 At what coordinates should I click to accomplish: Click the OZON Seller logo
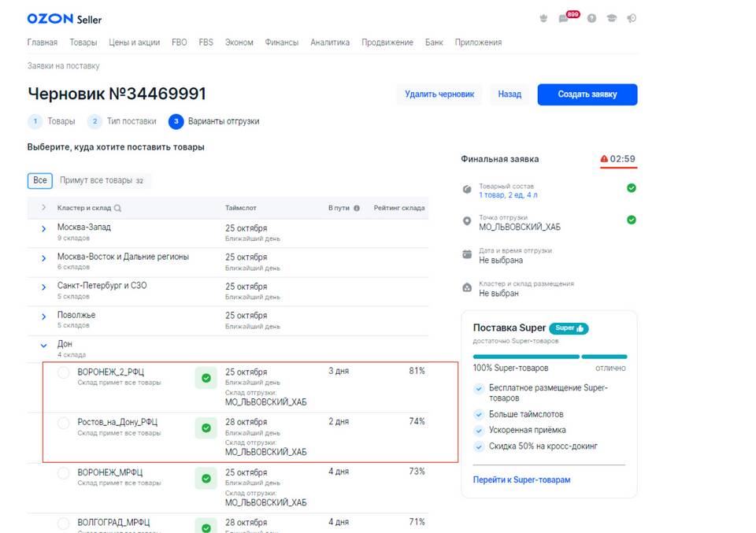pyautogui.click(x=64, y=19)
